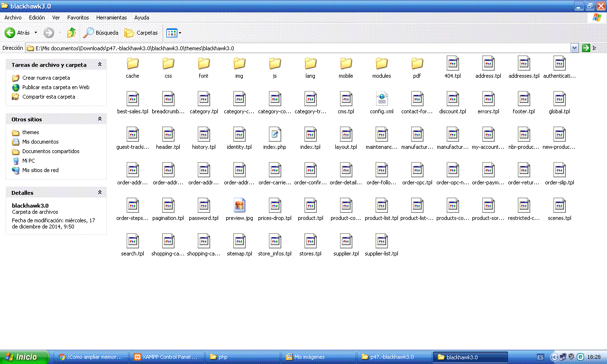607x364 pixels.
Task: Open the Ayuda menu
Action: click(x=141, y=18)
